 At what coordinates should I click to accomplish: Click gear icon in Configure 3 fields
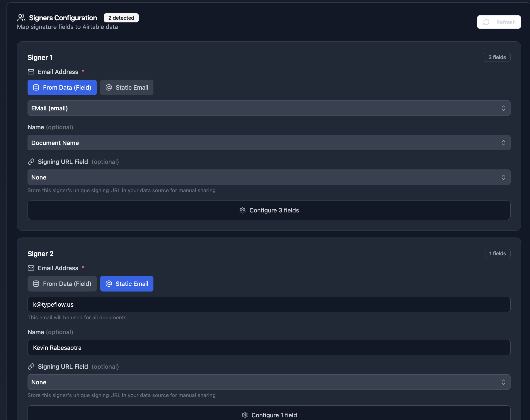pos(243,210)
